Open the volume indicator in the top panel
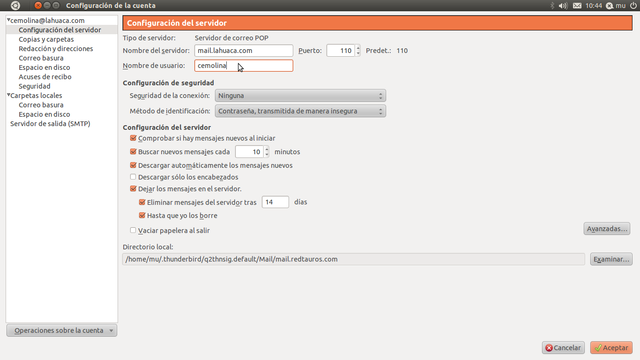This screenshot has width=640, height=360. [563, 5]
